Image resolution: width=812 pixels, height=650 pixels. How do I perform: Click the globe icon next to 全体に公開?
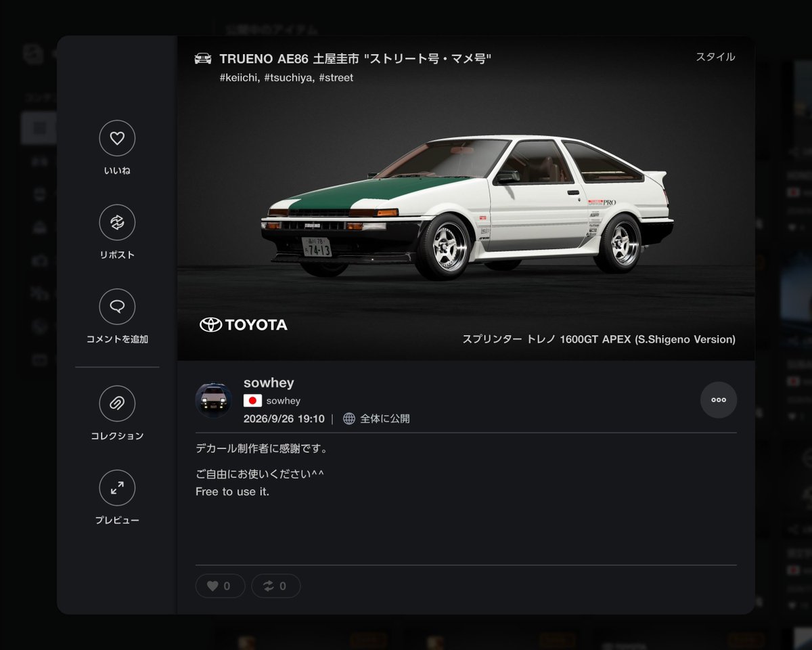click(349, 418)
